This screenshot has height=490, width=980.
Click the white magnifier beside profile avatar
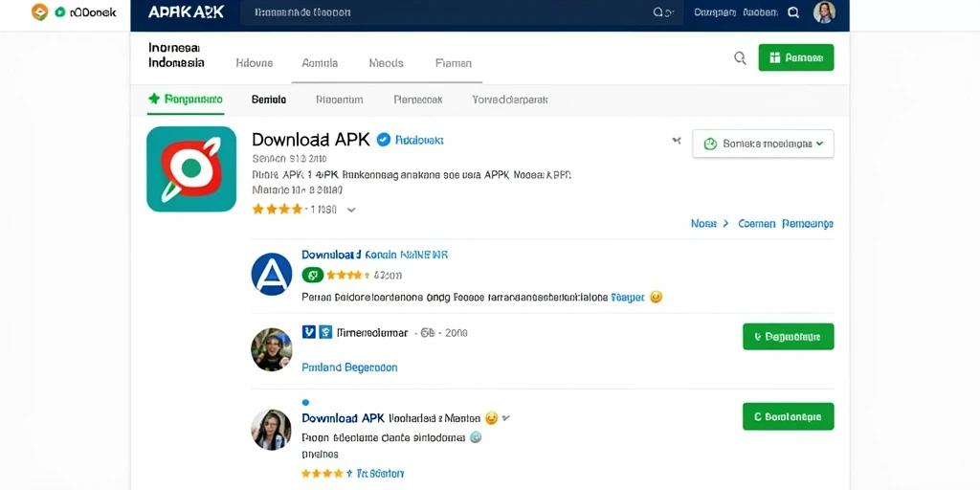(793, 12)
